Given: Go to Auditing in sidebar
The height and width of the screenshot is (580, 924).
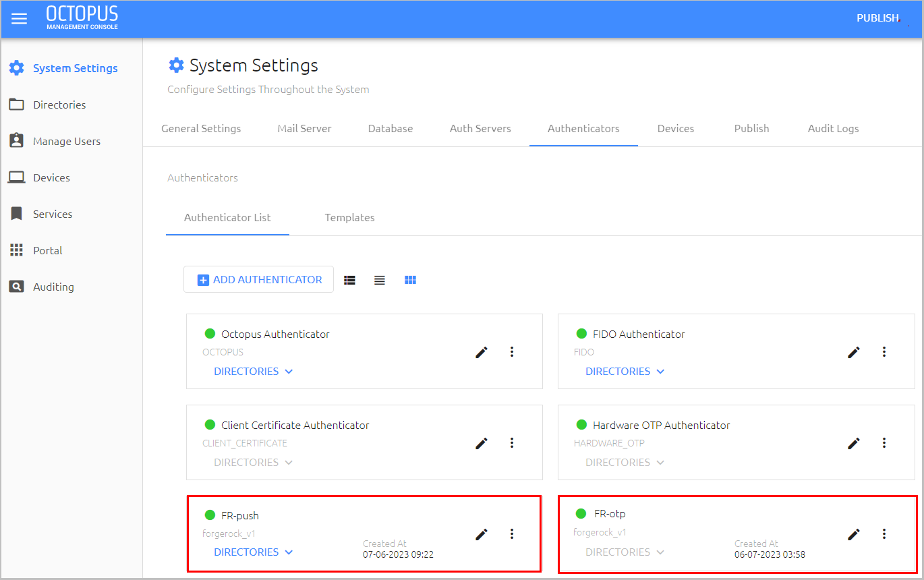Looking at the screenshot, I should pos(53,287).
